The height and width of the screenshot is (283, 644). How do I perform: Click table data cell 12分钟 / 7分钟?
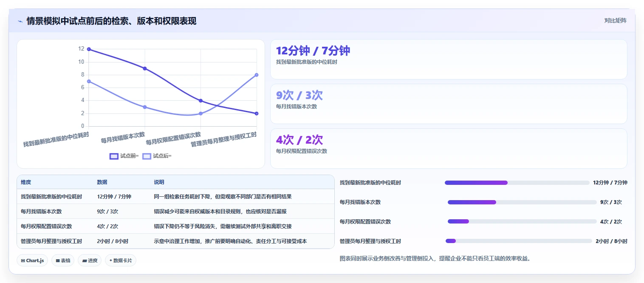click(x=114, y=197)
